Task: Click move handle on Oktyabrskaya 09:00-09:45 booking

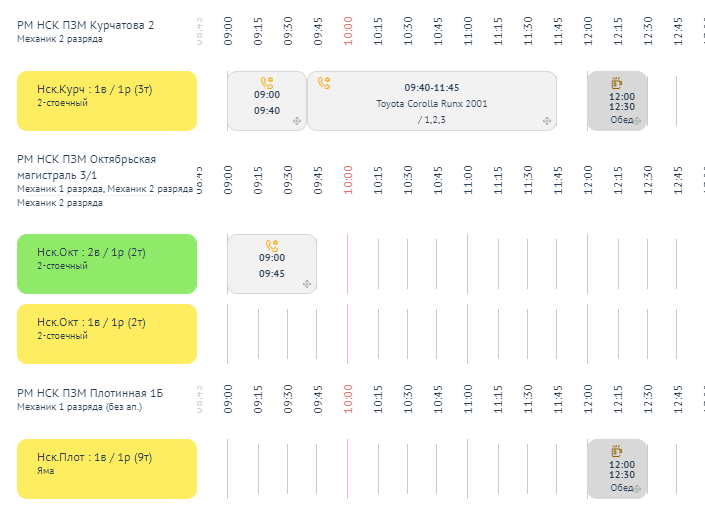Action: pos(307,285)
